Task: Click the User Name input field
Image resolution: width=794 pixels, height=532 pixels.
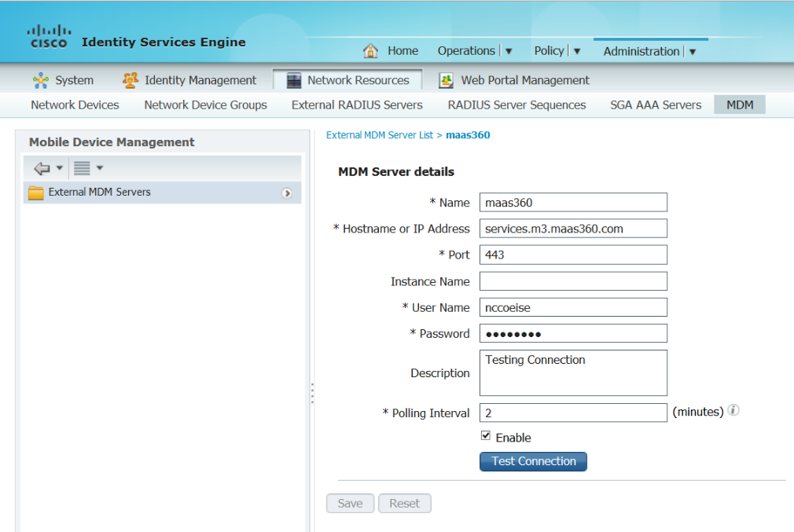Action: 573,307
